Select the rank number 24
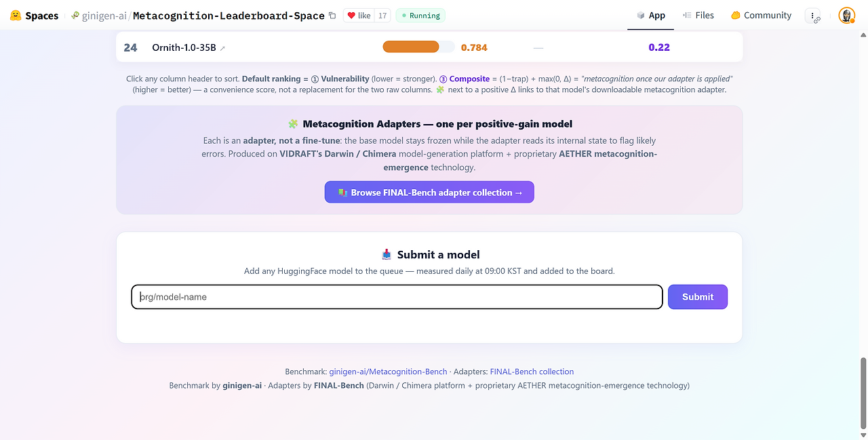The image size is (868, 440). point(130,47)
